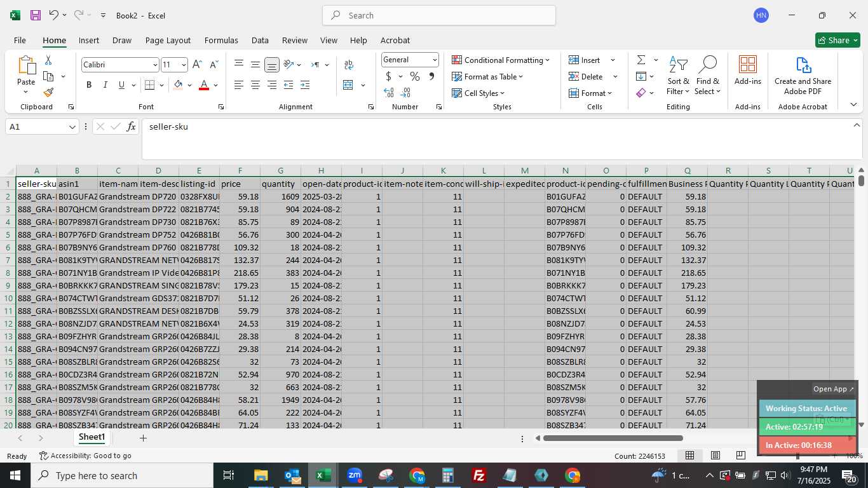Click the Insert Function fx icon
868x488 pixels.
[x=131, y=126]
